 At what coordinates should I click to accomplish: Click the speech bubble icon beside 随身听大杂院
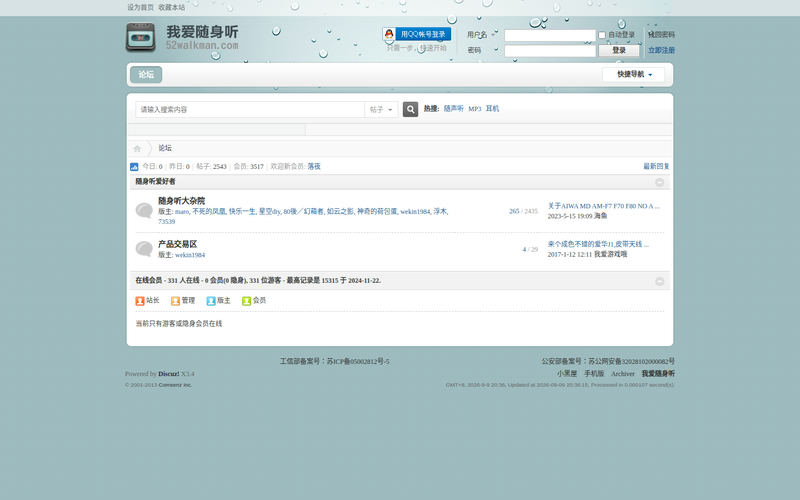click(x=144, y=210)
